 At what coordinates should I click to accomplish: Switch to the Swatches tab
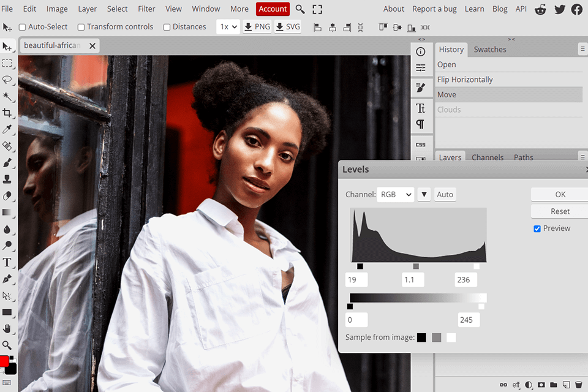[489, 50]
